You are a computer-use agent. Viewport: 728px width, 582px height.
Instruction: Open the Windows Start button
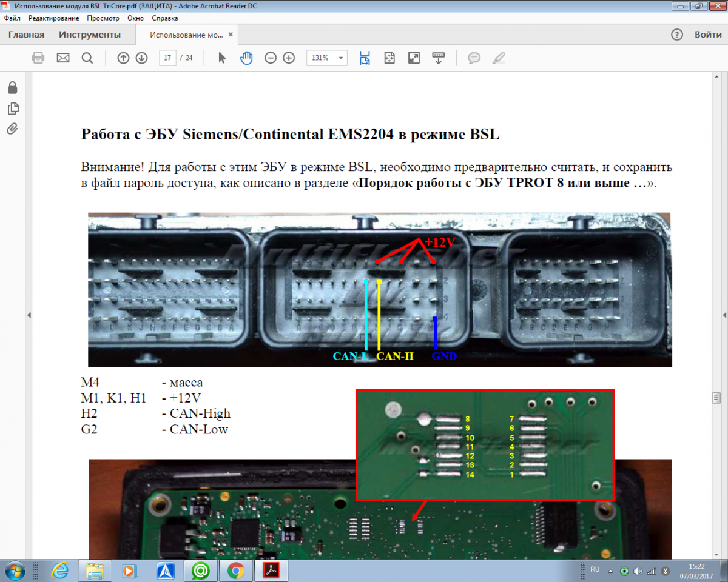pos(14,570)
